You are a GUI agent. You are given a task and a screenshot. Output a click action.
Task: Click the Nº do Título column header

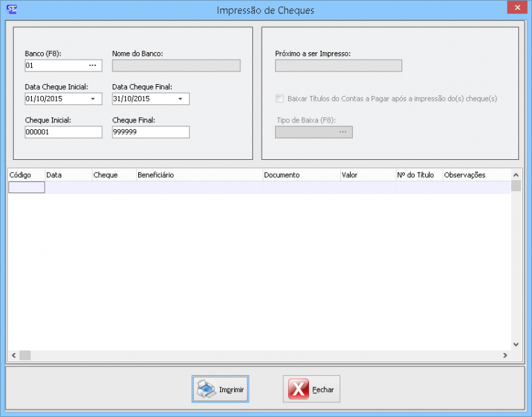418,175
